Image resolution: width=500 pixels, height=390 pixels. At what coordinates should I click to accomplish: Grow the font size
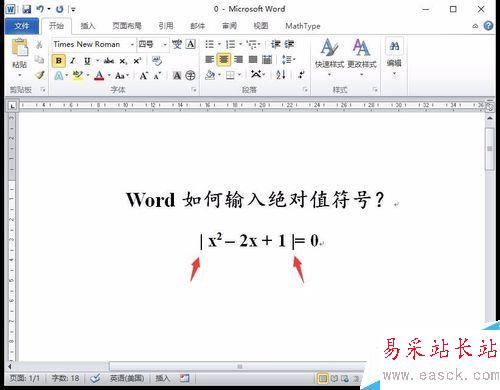coord(144,76)
